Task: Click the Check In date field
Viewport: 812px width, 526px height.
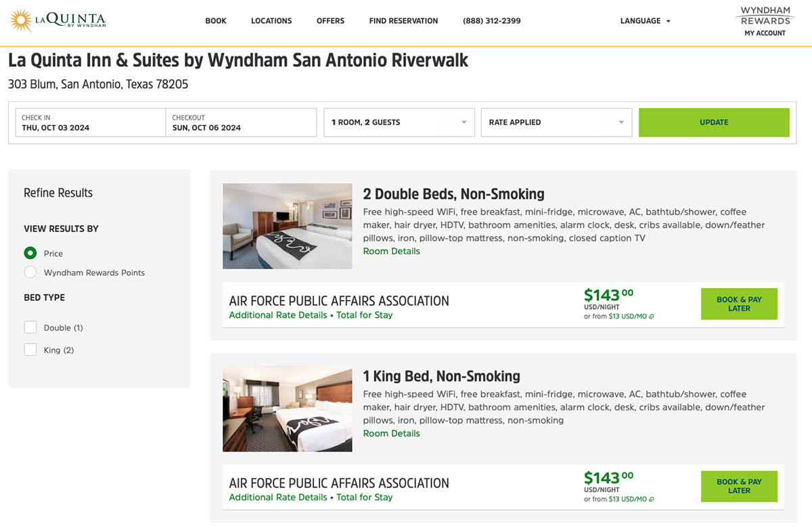Action: pos(91,122)
